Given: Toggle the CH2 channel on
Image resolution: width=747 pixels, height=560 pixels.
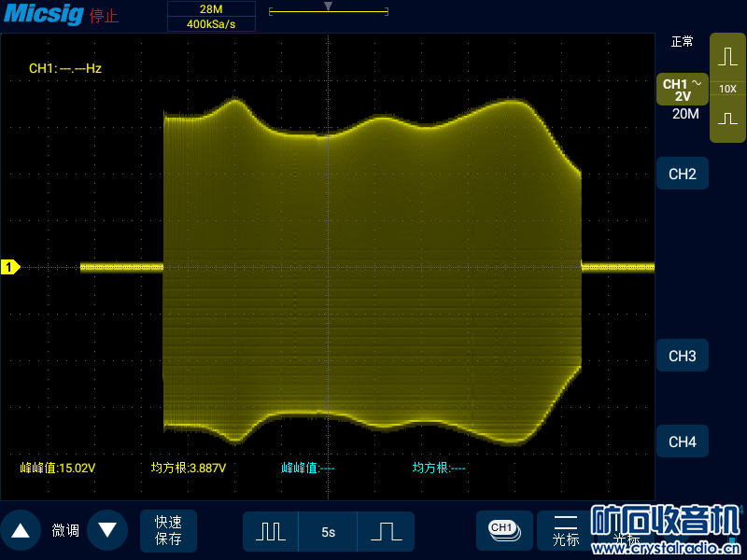Looking at the screenshot, I should coord(682,174).
